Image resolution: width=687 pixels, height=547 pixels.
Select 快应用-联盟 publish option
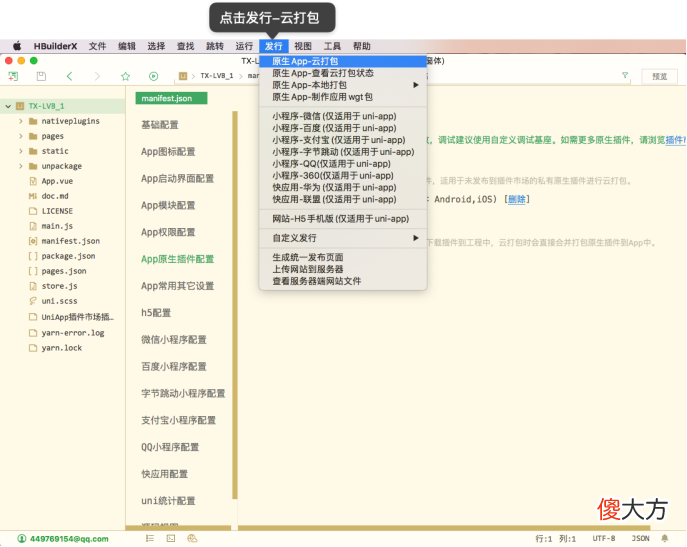click(x=343, y=199)
